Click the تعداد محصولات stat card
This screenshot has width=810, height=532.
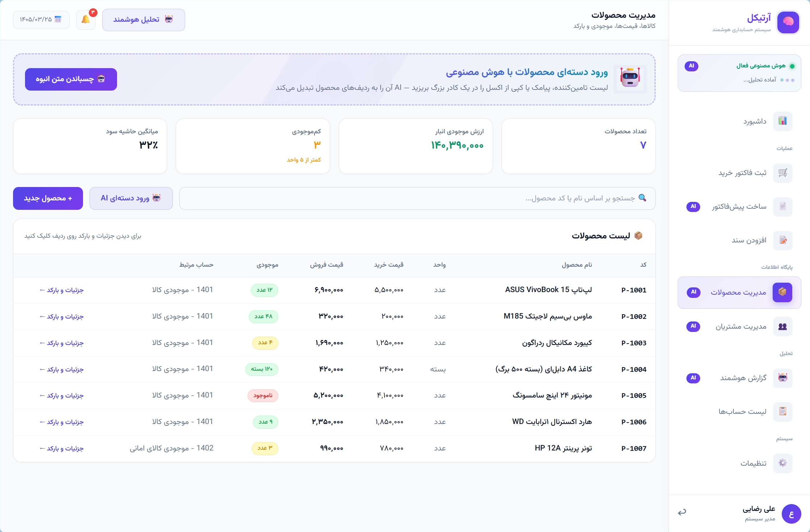coord(578,146)
